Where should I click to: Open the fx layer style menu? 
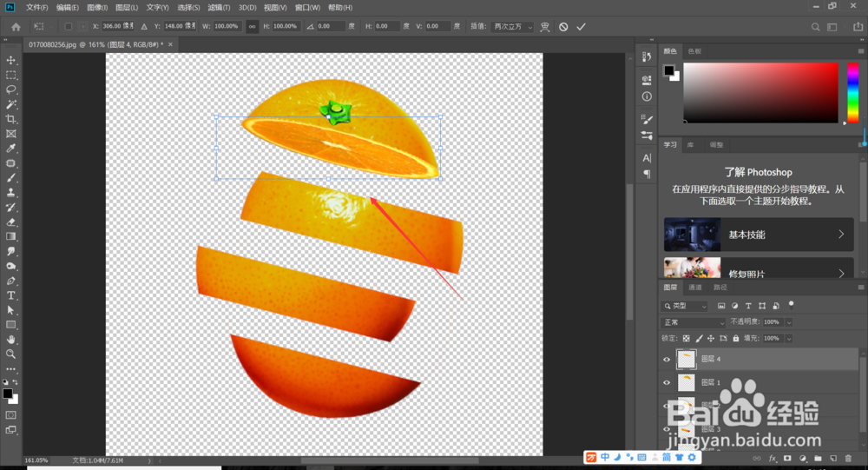click(773, 459)
